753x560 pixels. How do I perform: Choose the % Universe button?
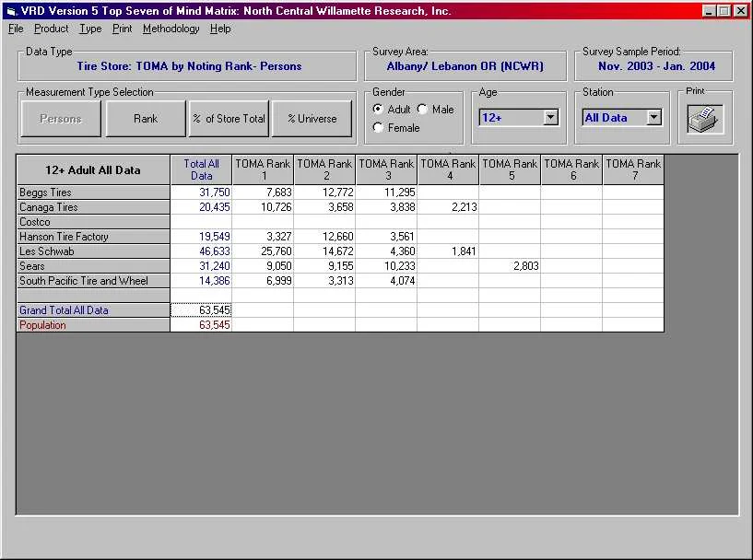tap(312, 119)
